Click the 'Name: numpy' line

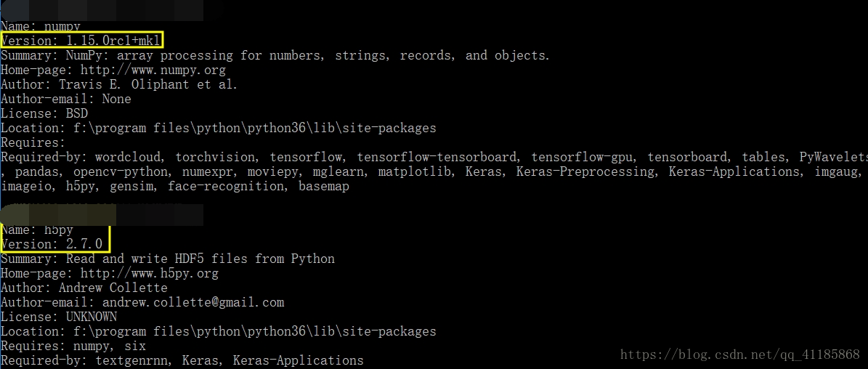coord(41,27)
